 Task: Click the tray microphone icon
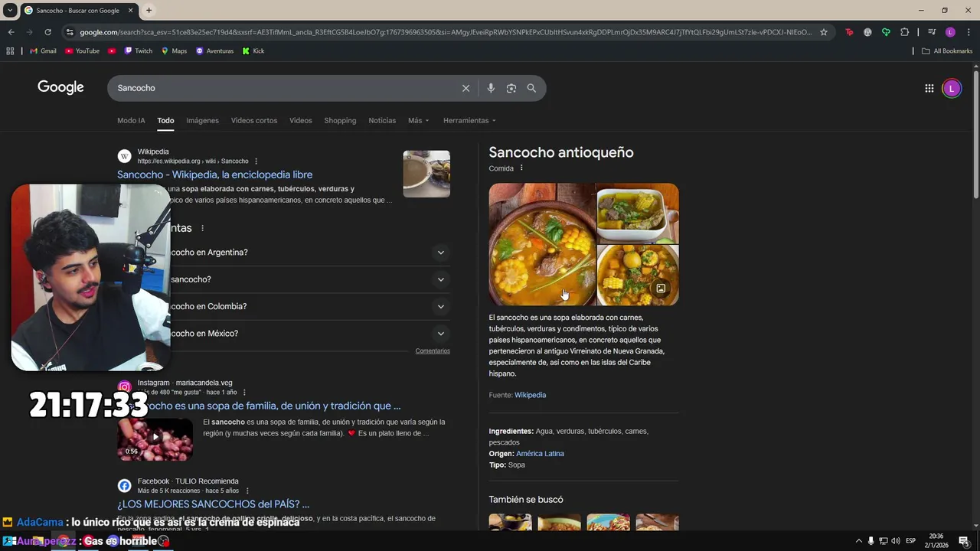point(871,541)
